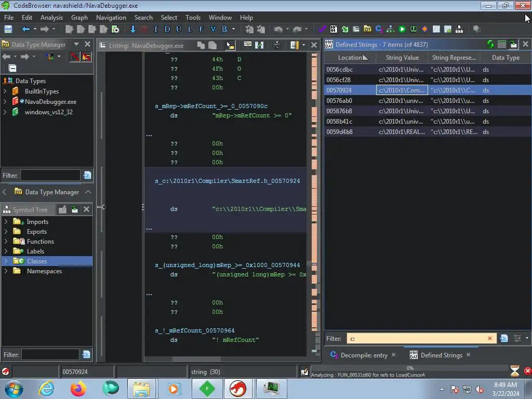This screenshot has width=532, height=399.
Task: Click the L (next label) toolbar icon
Action: coord(190,29)
